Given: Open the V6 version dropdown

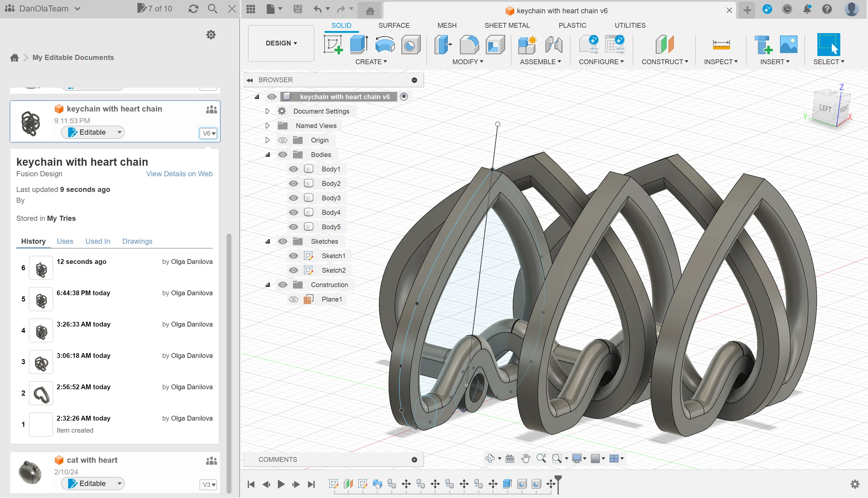Looking at the screenshot, I should (x=208, y=133).
